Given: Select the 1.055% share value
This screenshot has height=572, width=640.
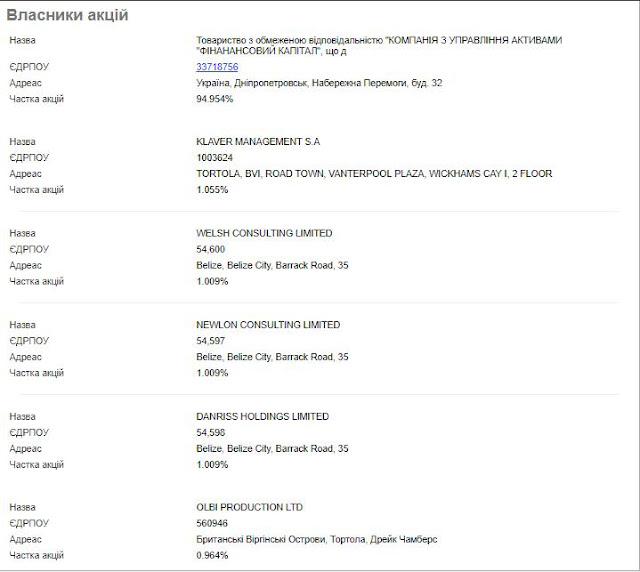Looking at the screenshot, I should point(212,189).
